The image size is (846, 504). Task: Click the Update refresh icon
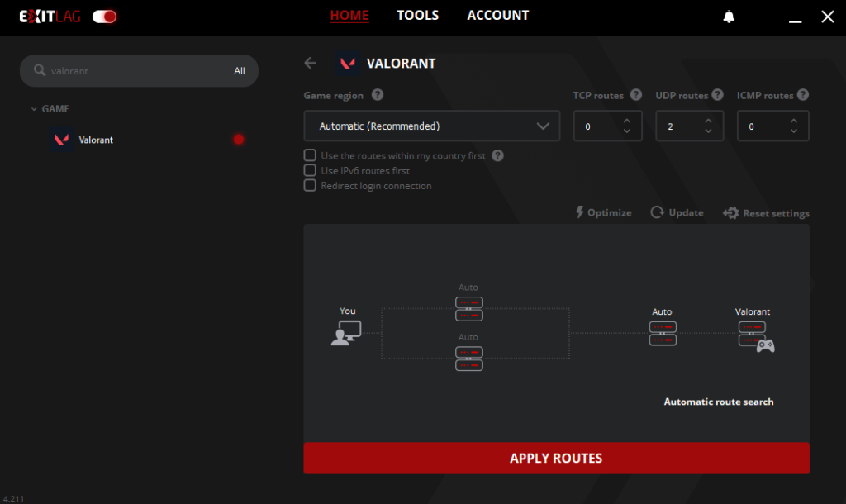[x=658, y=212]
